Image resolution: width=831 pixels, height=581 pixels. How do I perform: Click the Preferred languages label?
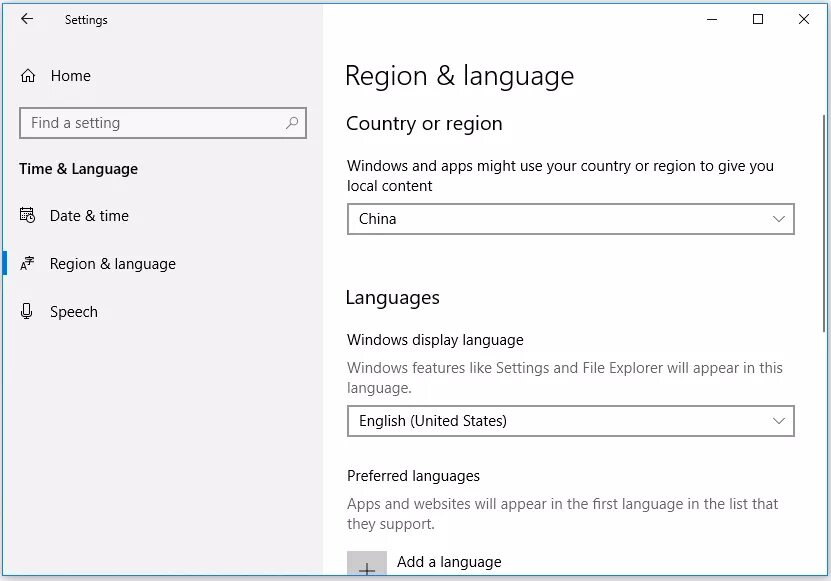tap(413, 476)
